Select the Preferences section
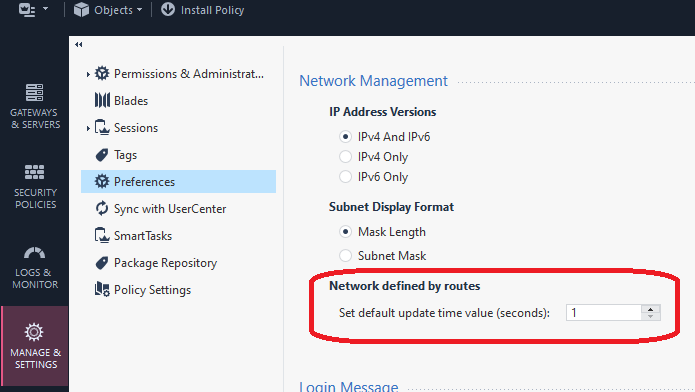The image size is (695, 392). [179, 181]
